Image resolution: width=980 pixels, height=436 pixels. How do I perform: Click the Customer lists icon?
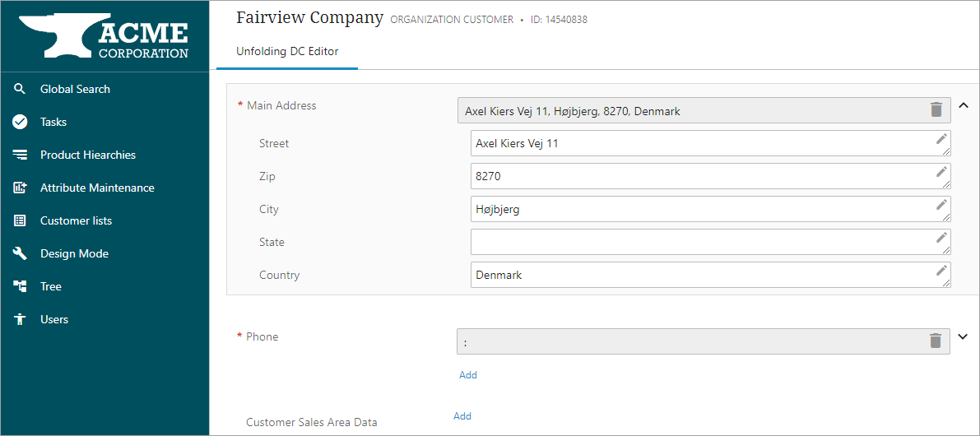pos(21,220)
